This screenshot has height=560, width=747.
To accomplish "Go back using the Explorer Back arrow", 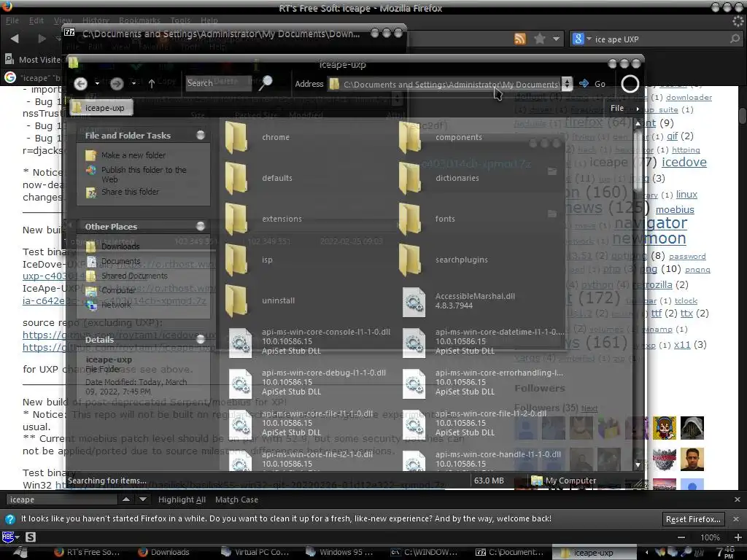I will (x=80, y=84).
